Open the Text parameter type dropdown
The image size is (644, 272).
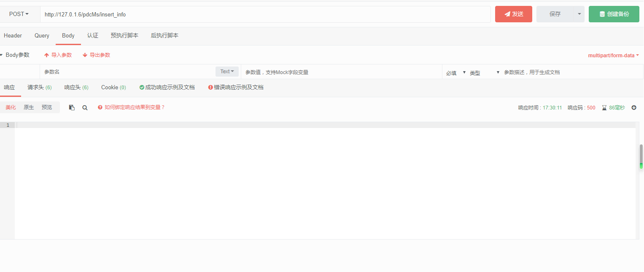point(227,72)
